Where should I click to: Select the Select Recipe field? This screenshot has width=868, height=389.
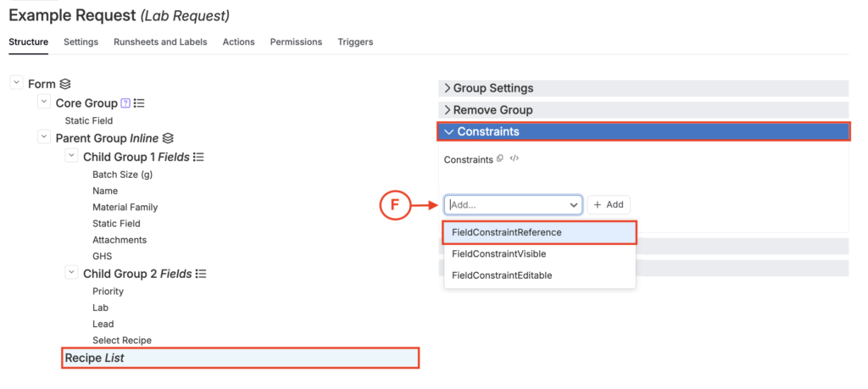(x=122, y=341)
